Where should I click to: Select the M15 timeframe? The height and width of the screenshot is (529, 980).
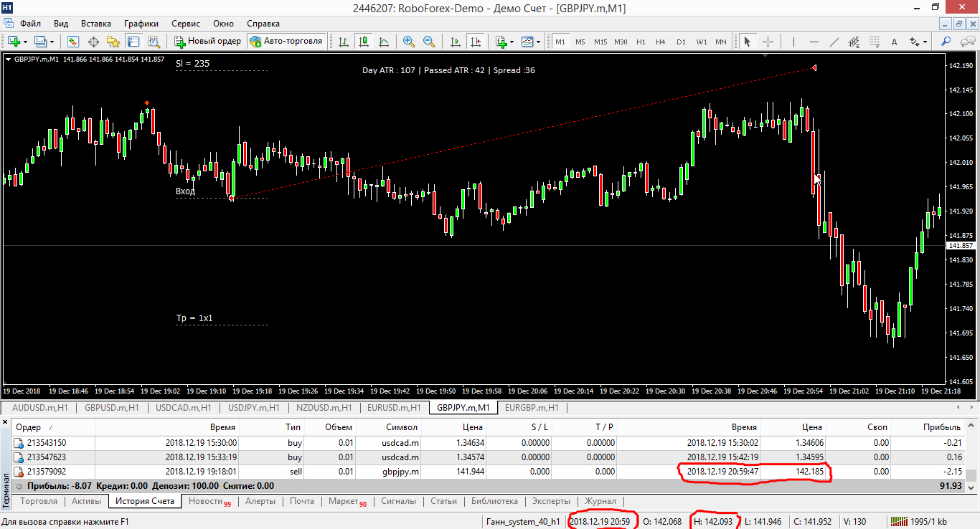point(600,42)
